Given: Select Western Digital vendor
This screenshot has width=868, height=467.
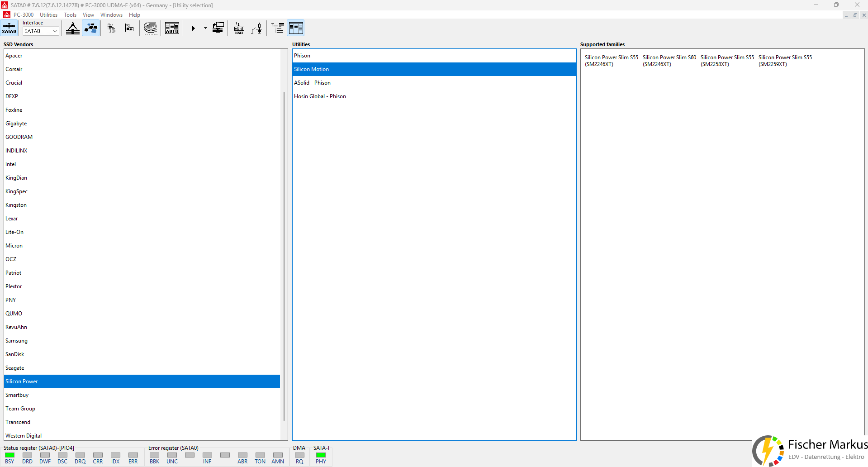Looking at the screenshot, I should (x=142, y=435).
